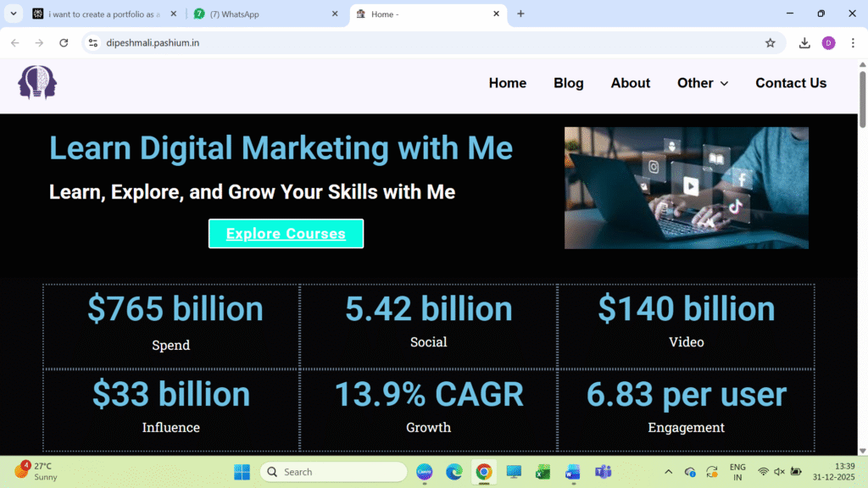Open Microsoft Teams from the taskbar
868x488 pixels.
[603, 472]
